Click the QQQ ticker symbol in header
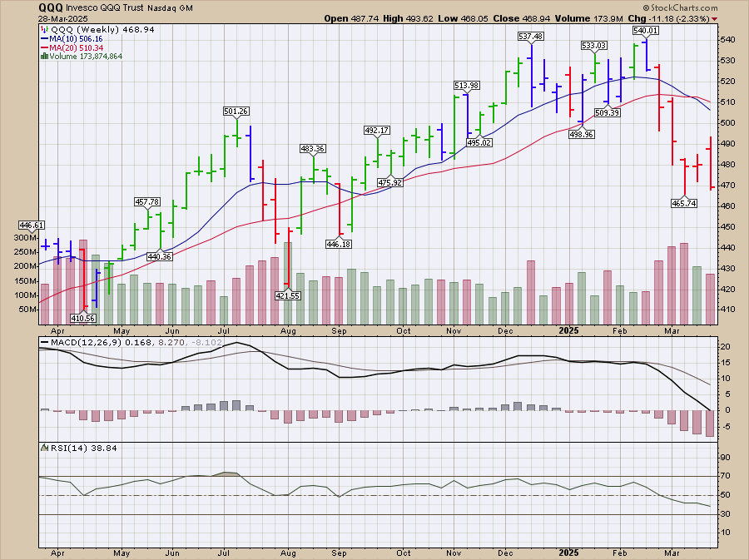Screen dimensions: 749x560 50,7
